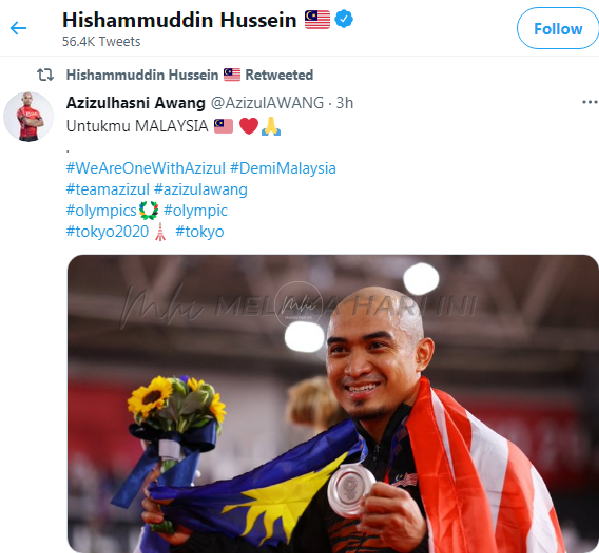Open the @AzizulAWANG handle

(x=267, y=103)
